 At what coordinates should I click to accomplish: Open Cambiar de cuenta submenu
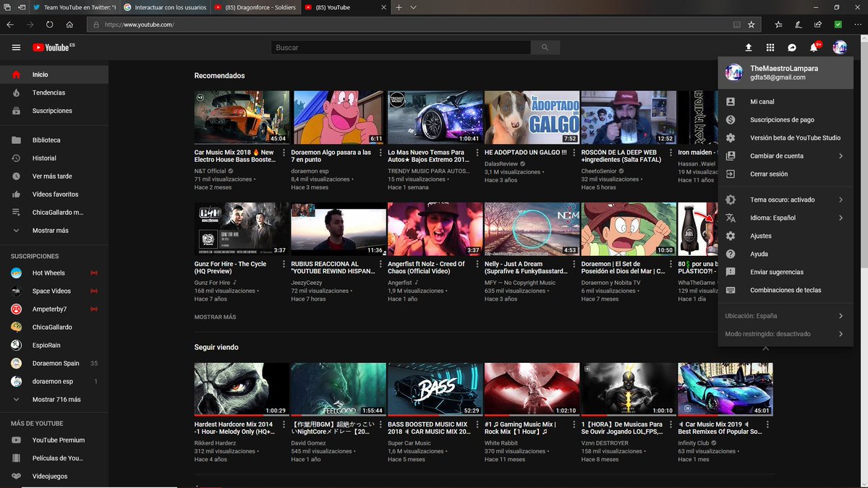click(786, 156)
